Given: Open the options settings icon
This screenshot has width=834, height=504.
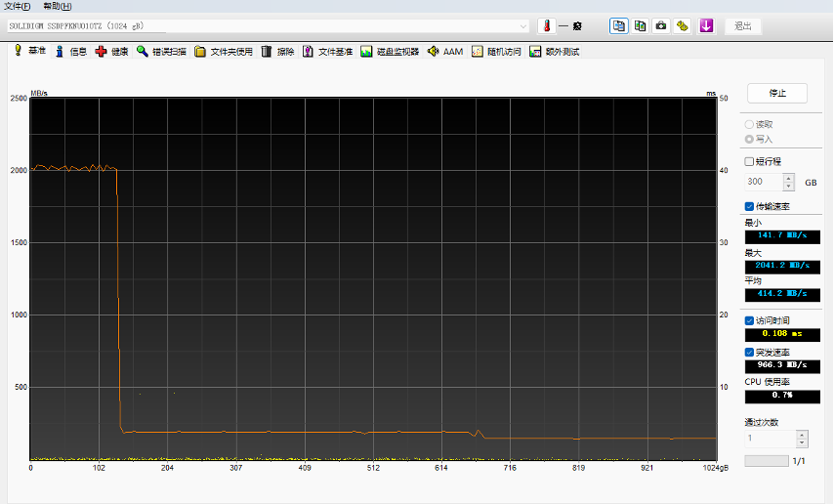Looking at the screenshot, I should point(683,26).
